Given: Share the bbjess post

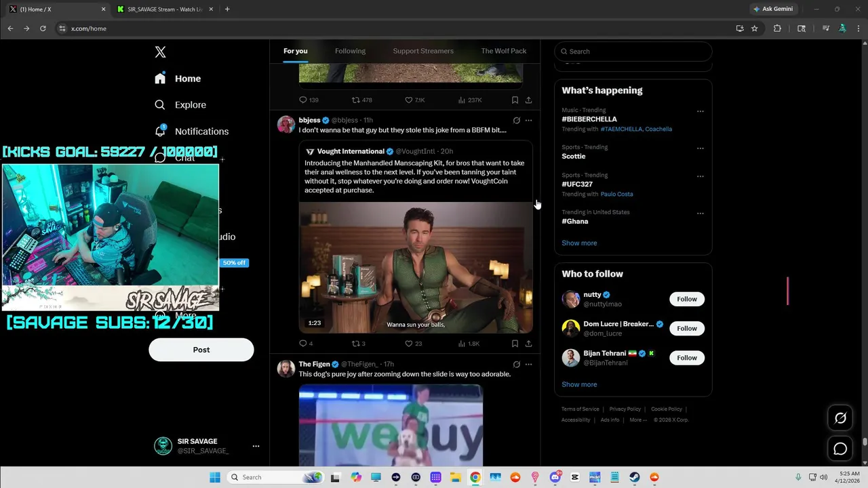Looking at the screenshot, I should pos(528,344).
